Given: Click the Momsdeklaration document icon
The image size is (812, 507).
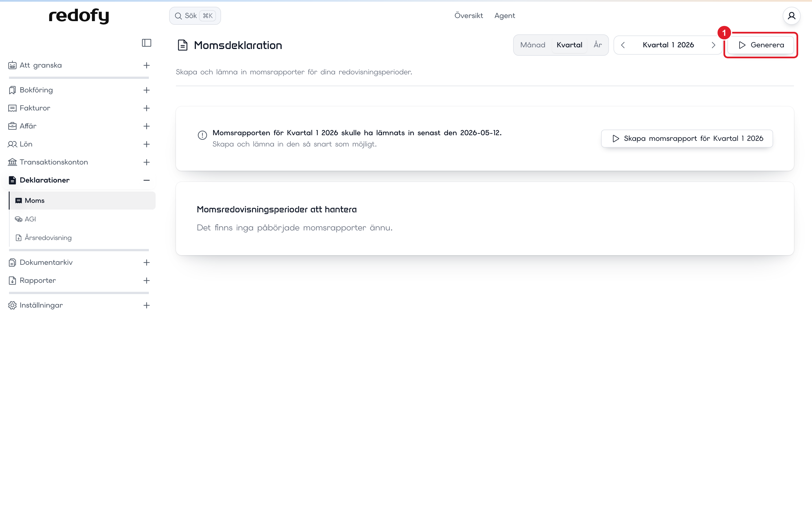Looking at the screenshot, I should click(182, 45).
